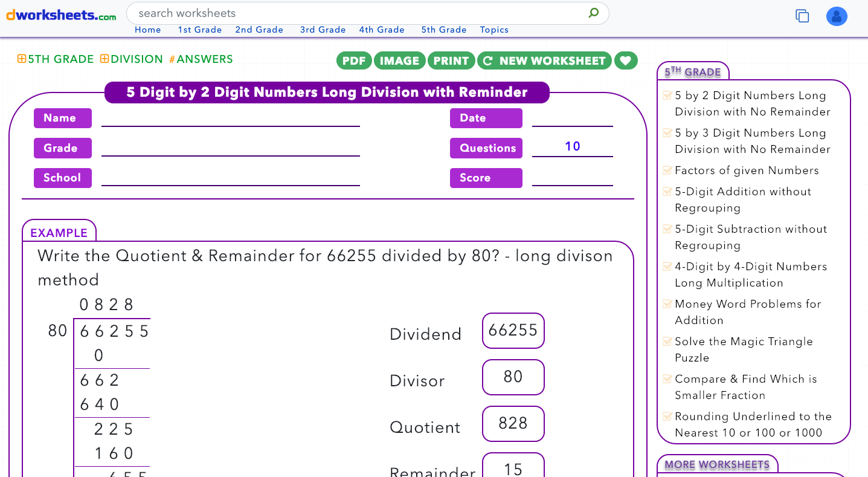Click the heart favorite icon

(x=626, y=60)
